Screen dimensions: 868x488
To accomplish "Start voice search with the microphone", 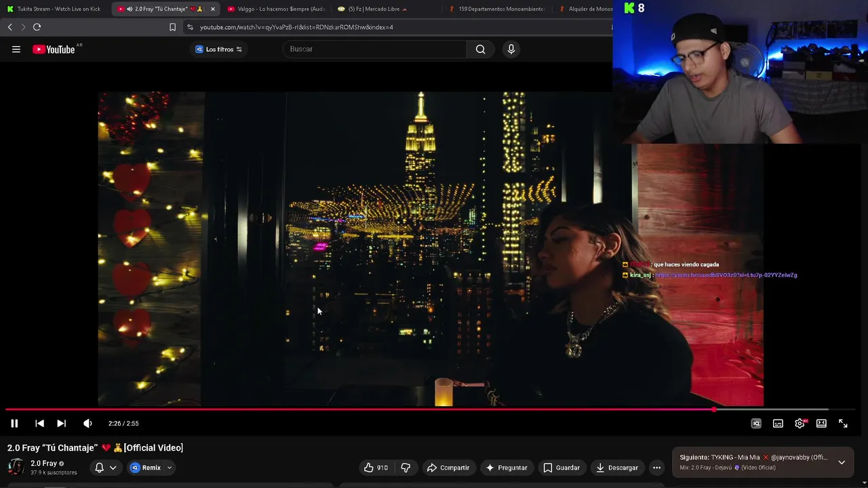I will 511,49.
